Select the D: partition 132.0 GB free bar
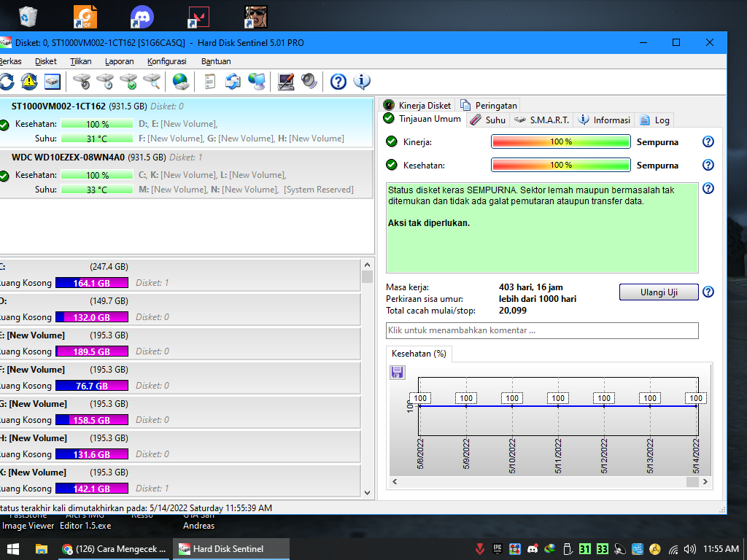Viewport: 747px width, 560px height. click(x=91, y=317)
